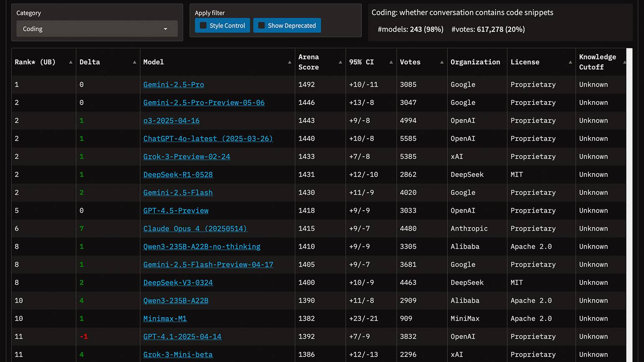
Task: Select confidence interval +23/-21
Action: point(363,318)
